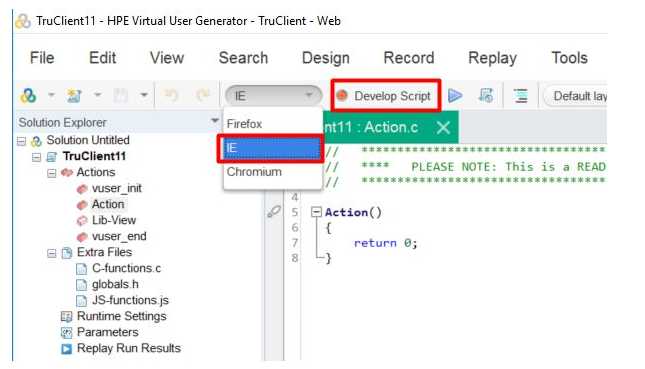Image resolution: width=645 pixels, height=369 pixels.
Task: Click the JS-functions.js file icon
Action: 81,301
